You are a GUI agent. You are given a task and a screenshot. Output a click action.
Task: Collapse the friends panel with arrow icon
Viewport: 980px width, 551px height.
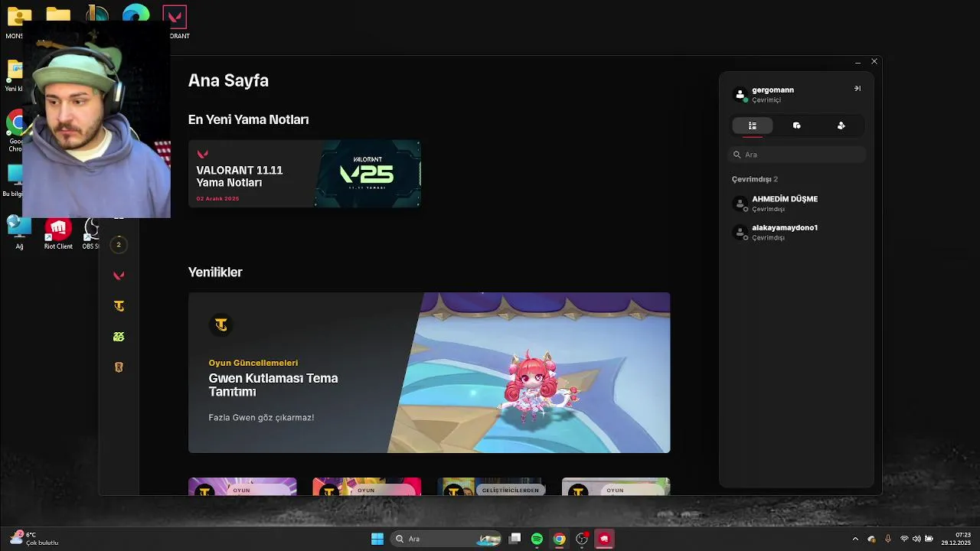tap(857, 89)
